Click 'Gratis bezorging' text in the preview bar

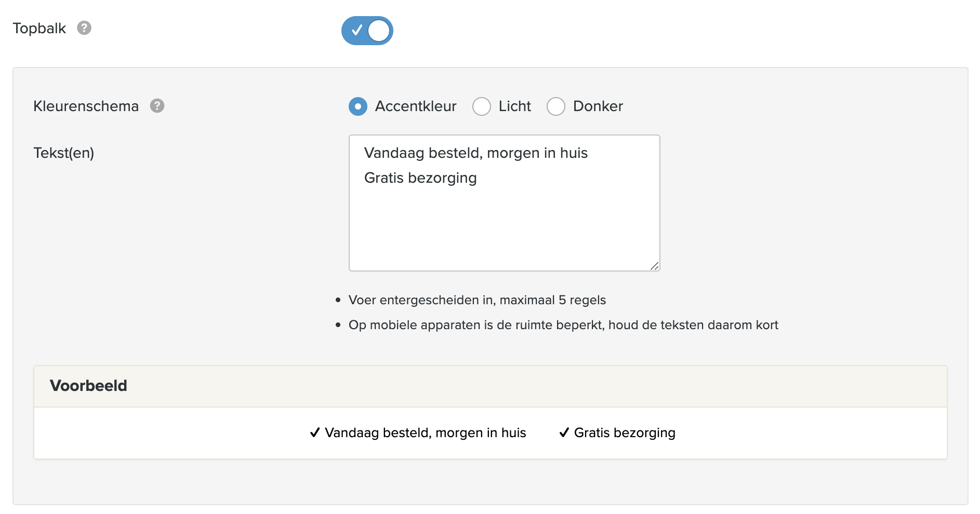point(624,433)
